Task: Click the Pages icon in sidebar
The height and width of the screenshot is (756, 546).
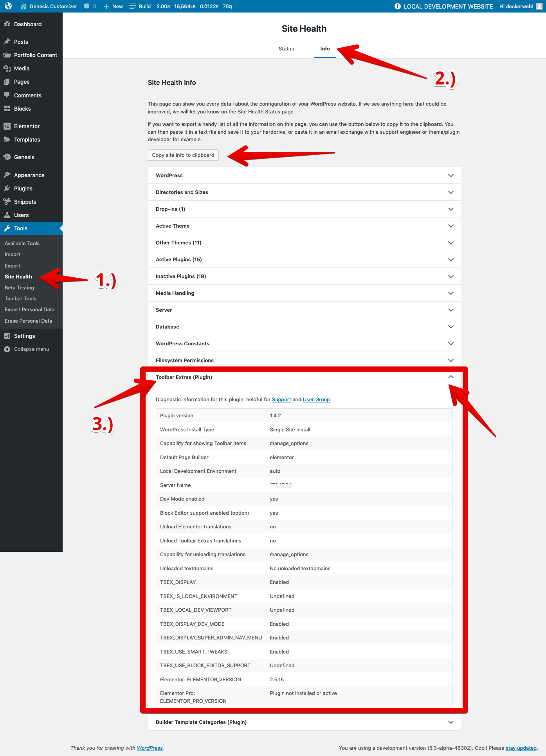Action: [7, 82]
